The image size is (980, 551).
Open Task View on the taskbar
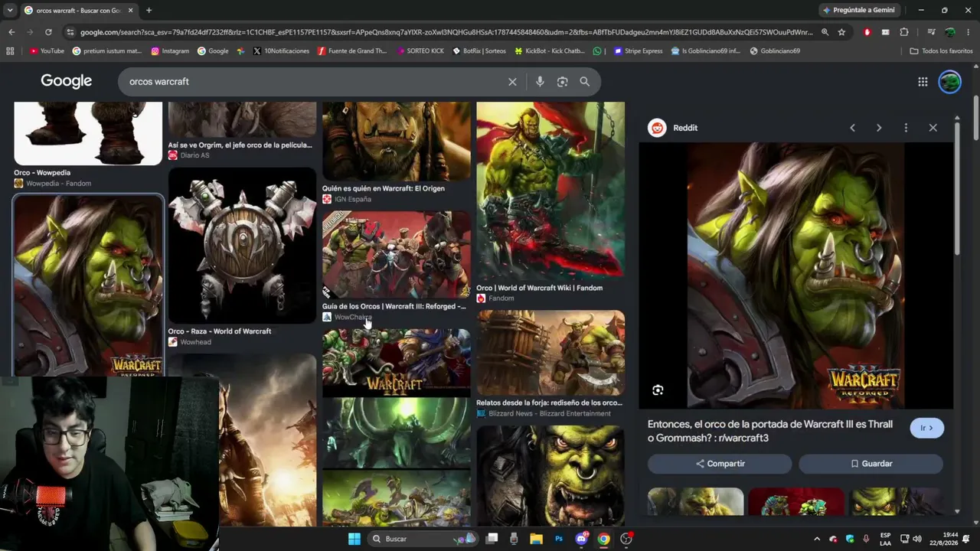pyautogui.click(x=492, y=539)
